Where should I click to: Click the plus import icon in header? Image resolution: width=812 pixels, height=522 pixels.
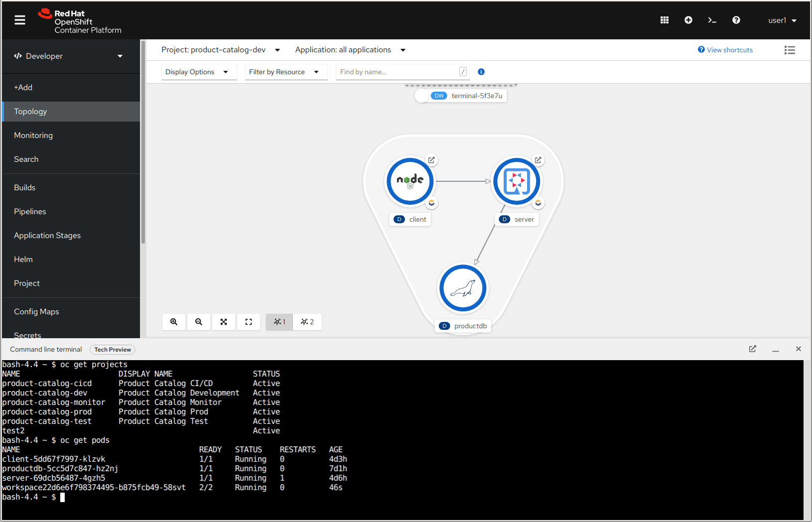[x=688, y=20]
